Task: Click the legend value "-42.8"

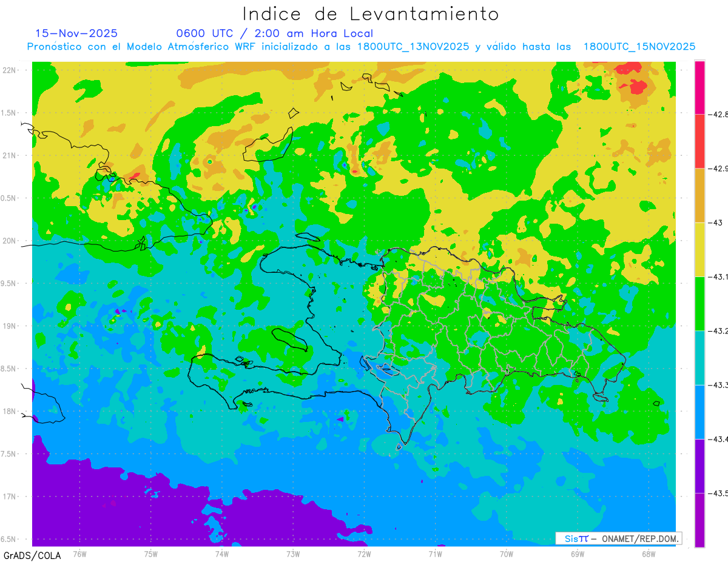Action: (x=718, y=114)
